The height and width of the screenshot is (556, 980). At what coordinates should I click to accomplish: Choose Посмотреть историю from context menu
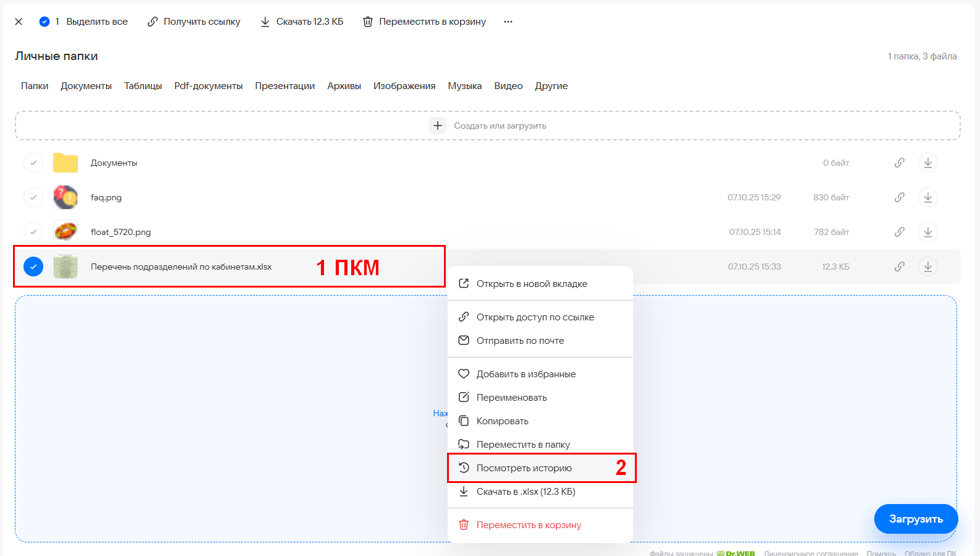tap(524, 468)
